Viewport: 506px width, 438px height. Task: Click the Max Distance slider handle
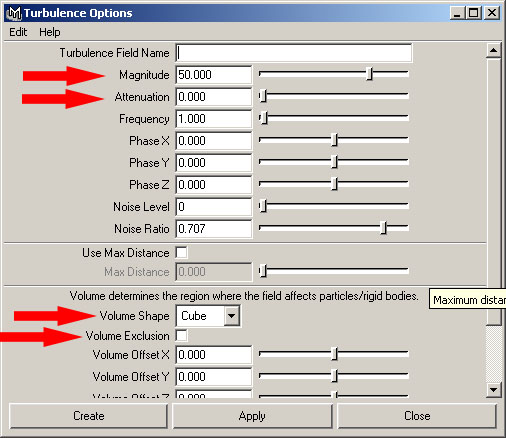(x=263, y=271)
